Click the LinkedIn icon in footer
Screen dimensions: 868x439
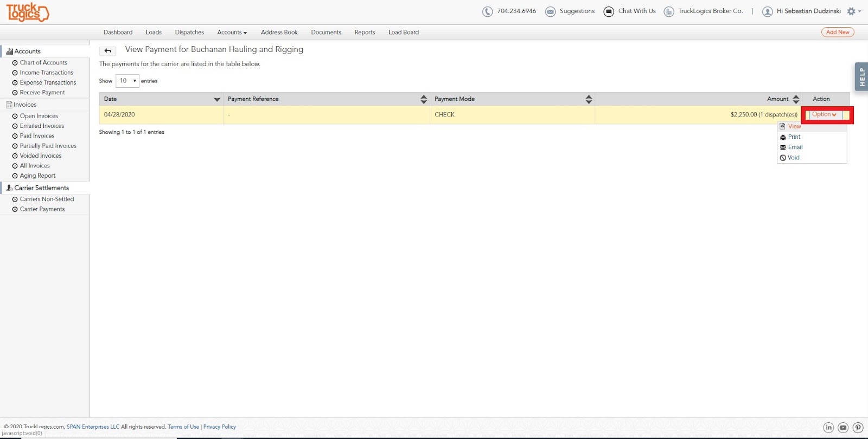(x=828, y=428)
